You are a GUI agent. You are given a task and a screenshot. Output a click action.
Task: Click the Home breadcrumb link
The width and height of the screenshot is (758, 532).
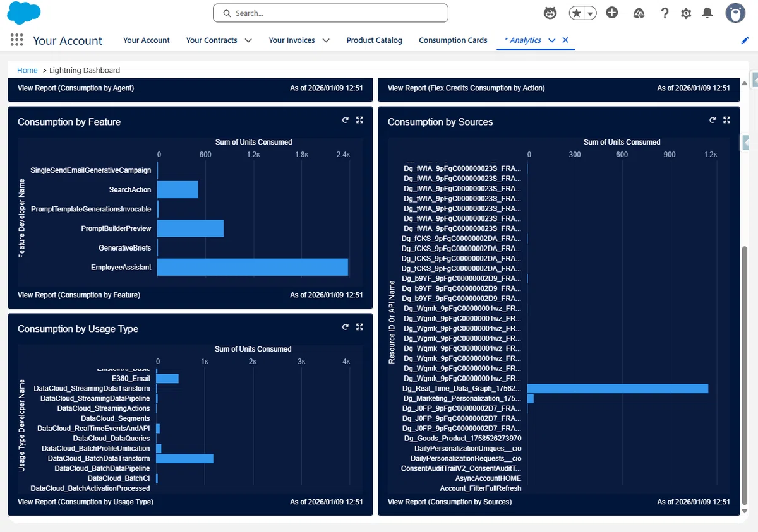click(27, 70)
